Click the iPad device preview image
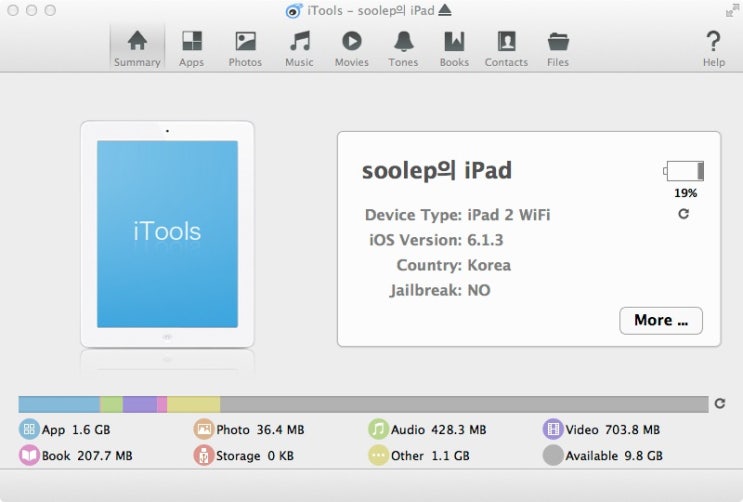The height and width of the screenshot is (502, 743). pyautogui.click(x=167, y=234)
